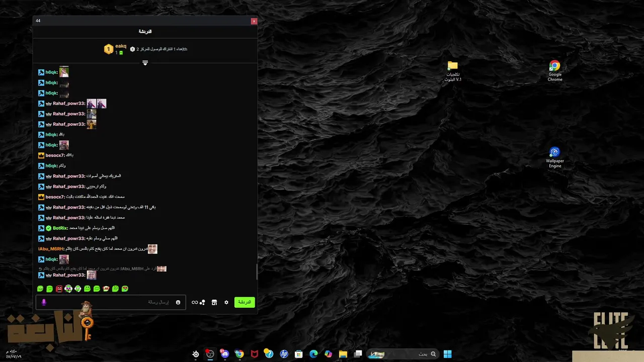The height and width of the screenshot is (362, 644).
Task: Open the first h6qk image at chat top
Action: [x=64, y=72]
